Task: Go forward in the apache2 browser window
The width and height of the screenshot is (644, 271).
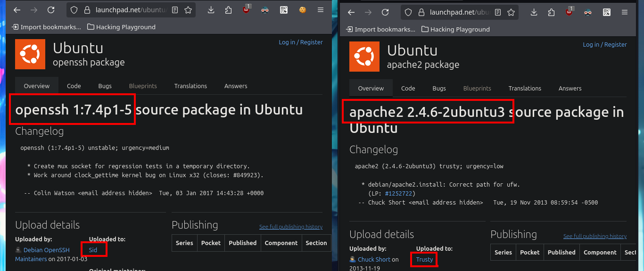Action: click(x=368, y=12)
